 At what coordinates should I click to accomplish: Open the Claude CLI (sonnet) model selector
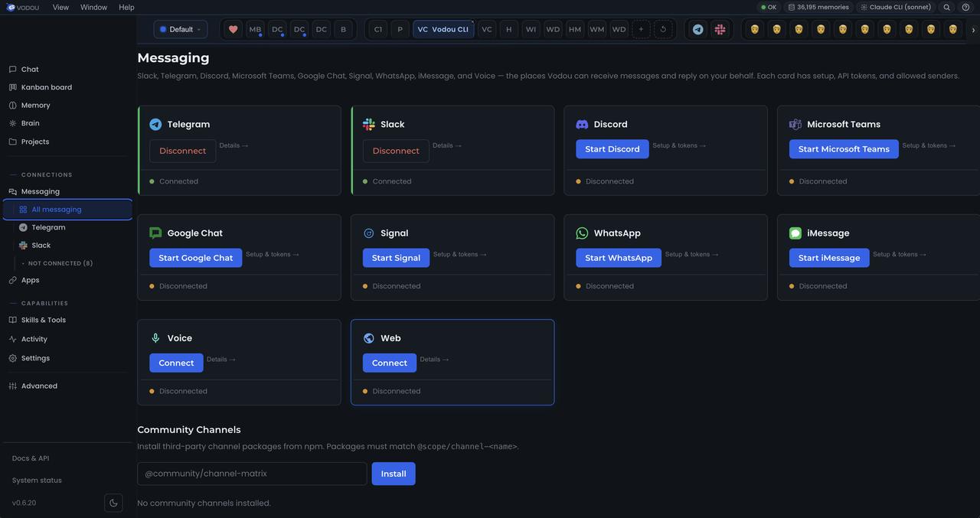coord(896,7)
